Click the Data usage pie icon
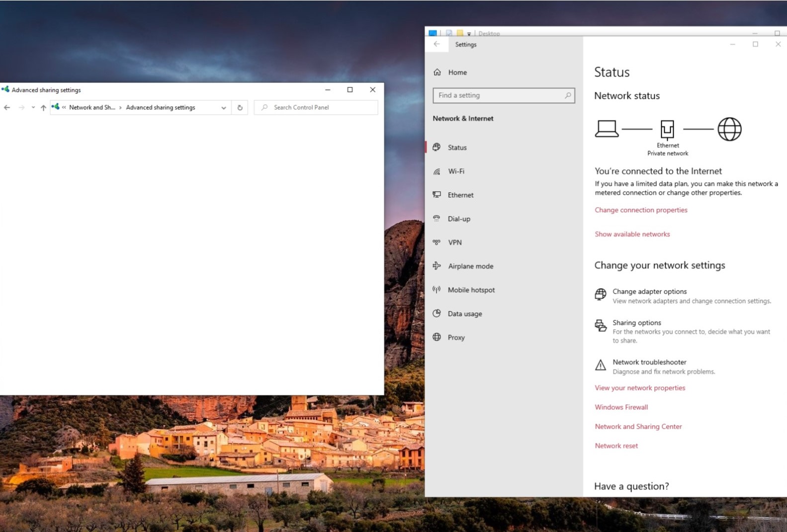 [437, 313]
